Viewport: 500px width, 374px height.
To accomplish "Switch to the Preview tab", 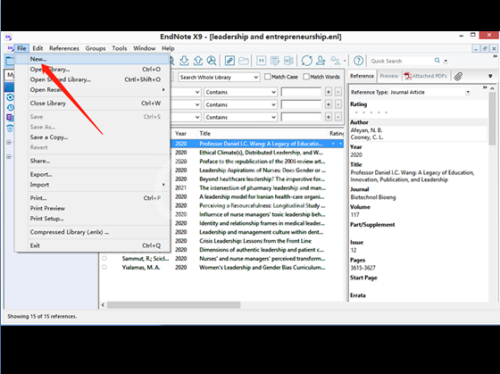I will (x=389, y=76).
